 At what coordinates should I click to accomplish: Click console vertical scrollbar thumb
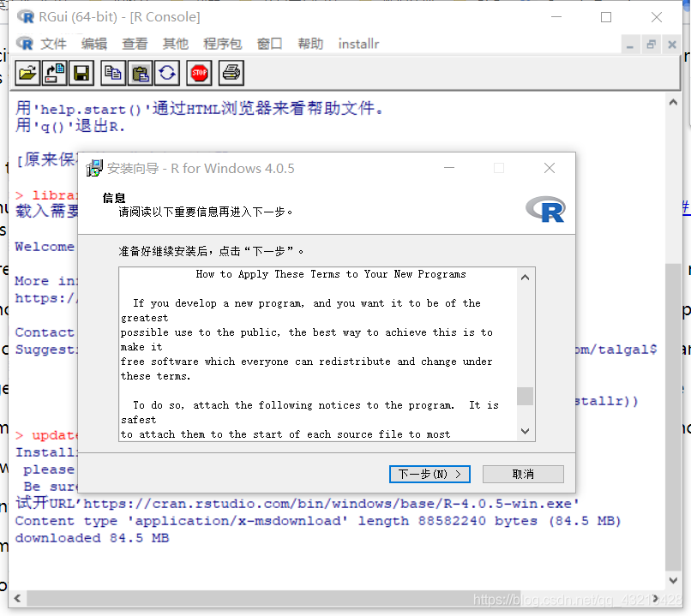673,417
